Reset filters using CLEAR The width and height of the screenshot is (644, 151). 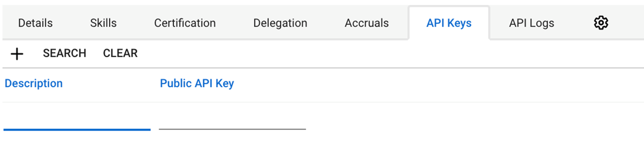pos(120,53)
